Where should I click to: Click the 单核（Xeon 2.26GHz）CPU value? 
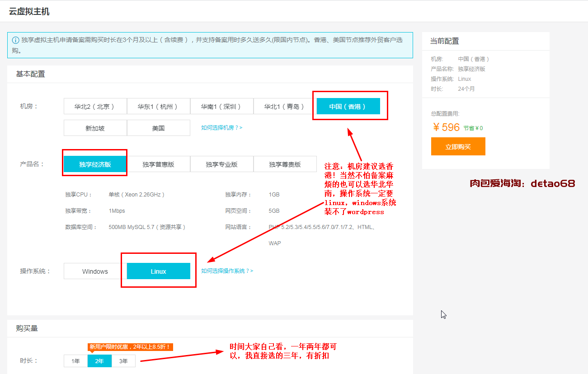click(x=137, y=195)
